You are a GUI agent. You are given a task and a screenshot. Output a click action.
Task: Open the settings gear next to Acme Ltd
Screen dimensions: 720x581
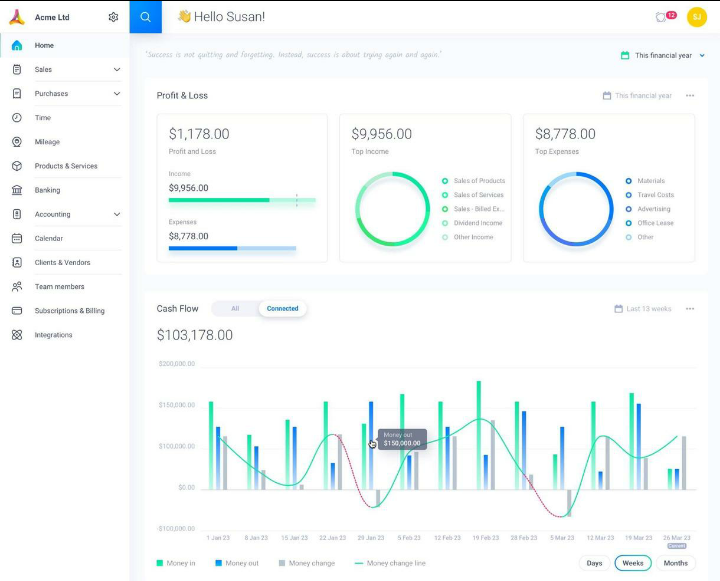coord(113,17)
